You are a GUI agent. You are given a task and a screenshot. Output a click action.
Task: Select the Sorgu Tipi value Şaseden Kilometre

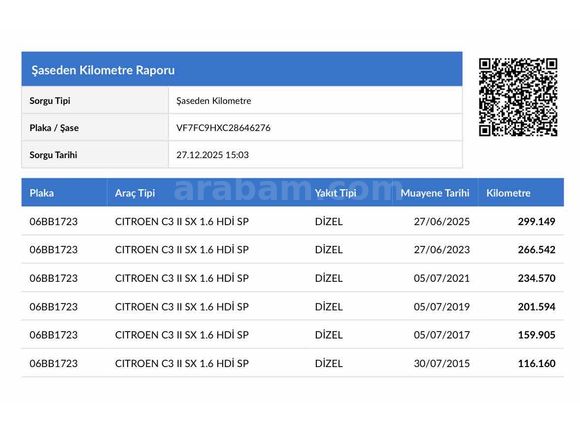(213, 101)
